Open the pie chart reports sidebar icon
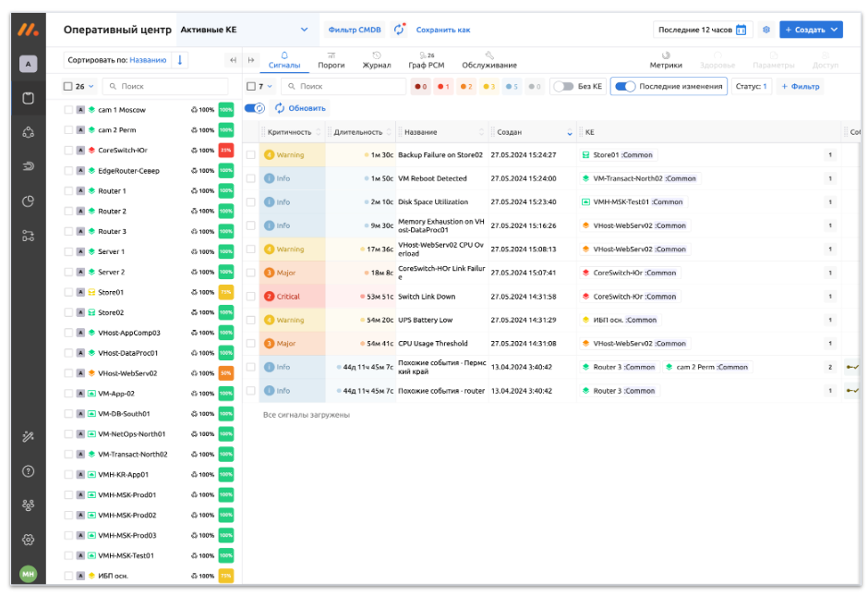This screenshot has height=596, width=868. [28, 201]
